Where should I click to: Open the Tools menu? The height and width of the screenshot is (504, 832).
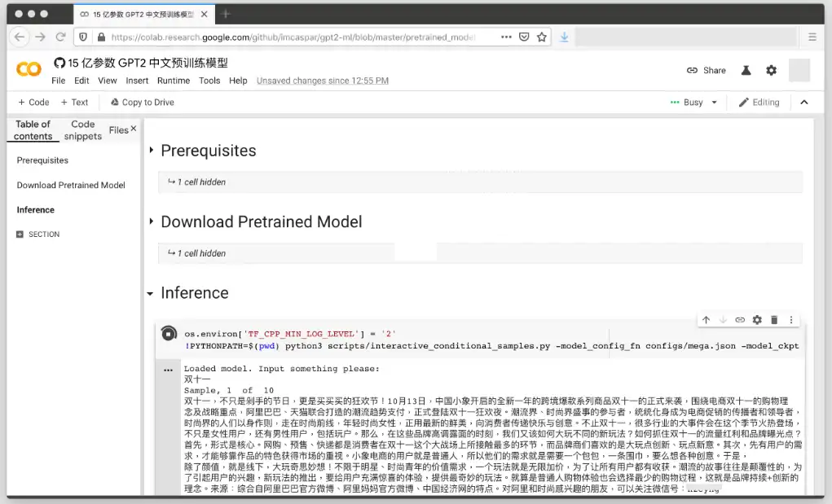point(209,81)
